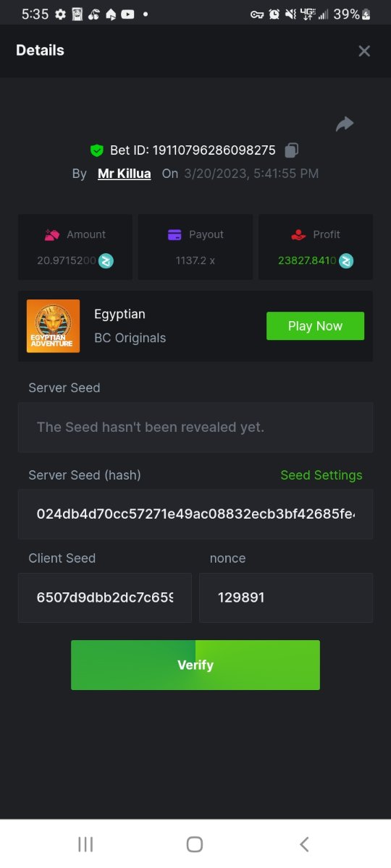Close the Details dialog

[364, 51]
